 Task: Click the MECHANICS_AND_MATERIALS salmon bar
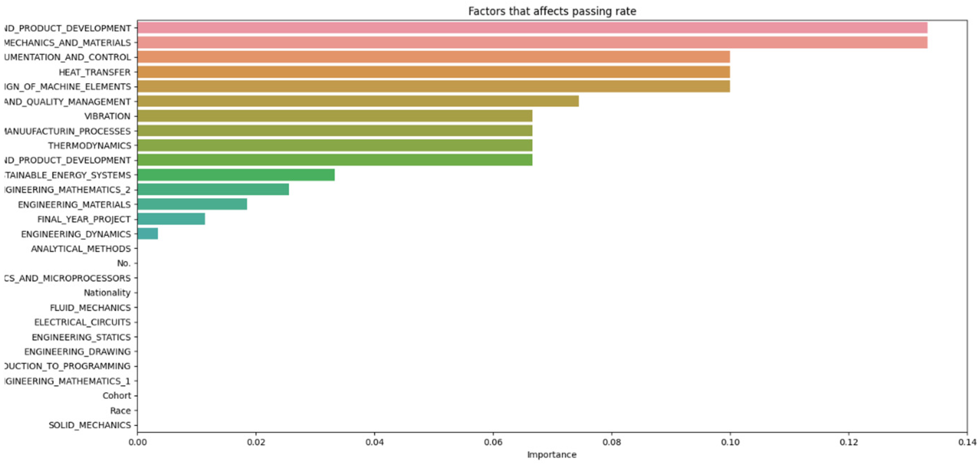click(x=532, y=43)
